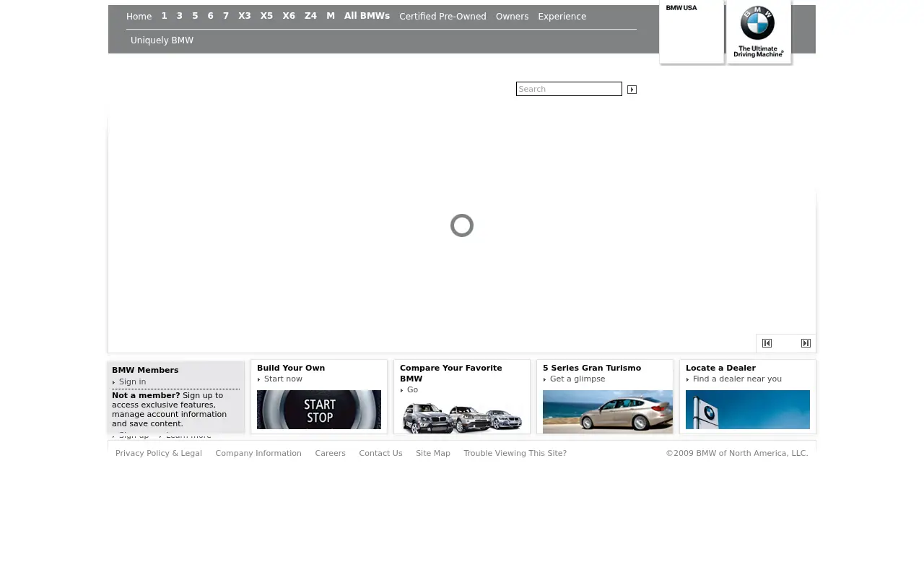Click Get a glimpse link
924x578 pixels.
pos(577,379)
